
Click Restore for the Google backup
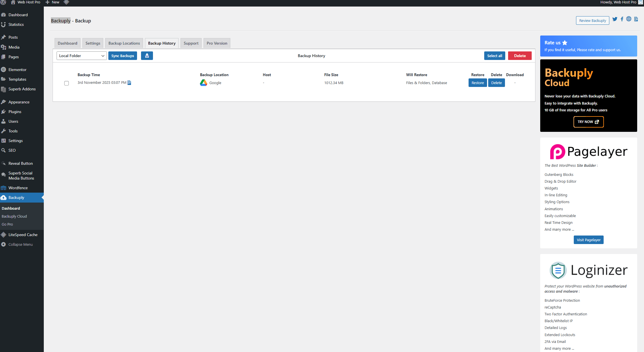click(x=477, y=83)
